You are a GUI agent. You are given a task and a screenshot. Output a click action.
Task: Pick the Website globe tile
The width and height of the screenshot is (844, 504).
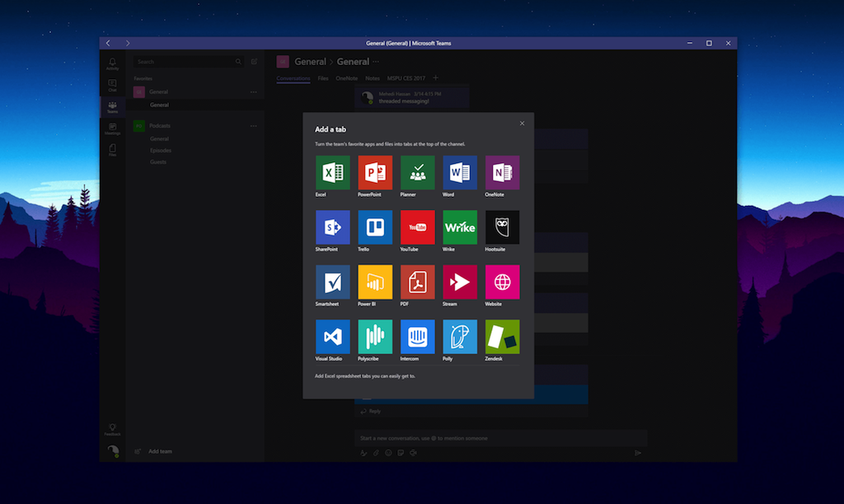[x=502, y=282]
